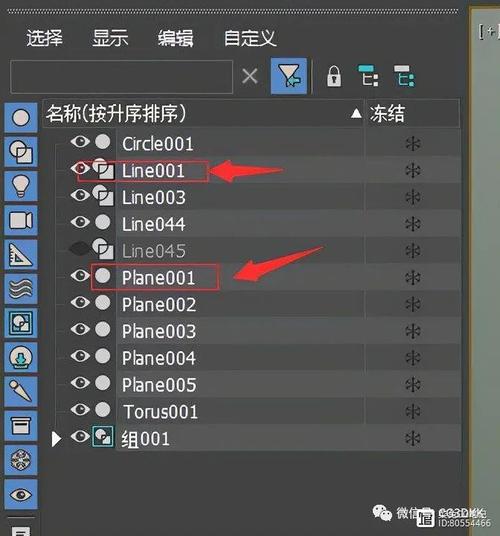
Task: Toggle the cameras display filter icon
Action: pos(21,220)
